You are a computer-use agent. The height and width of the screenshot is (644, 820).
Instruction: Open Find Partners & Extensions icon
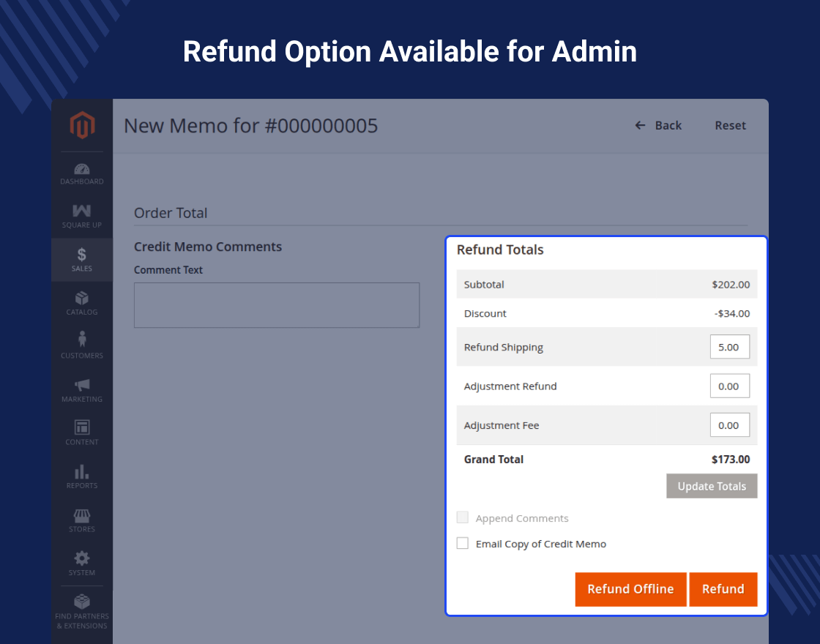[82, 602]
